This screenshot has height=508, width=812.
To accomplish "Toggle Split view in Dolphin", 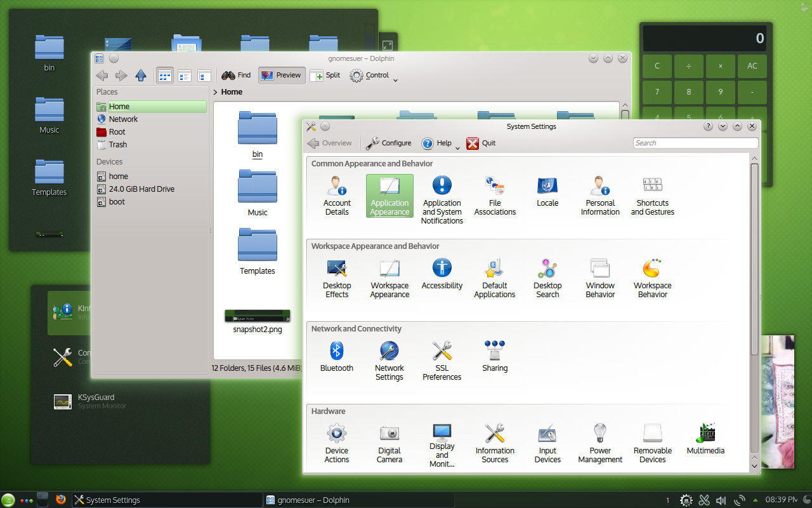I will pos(325,76).
